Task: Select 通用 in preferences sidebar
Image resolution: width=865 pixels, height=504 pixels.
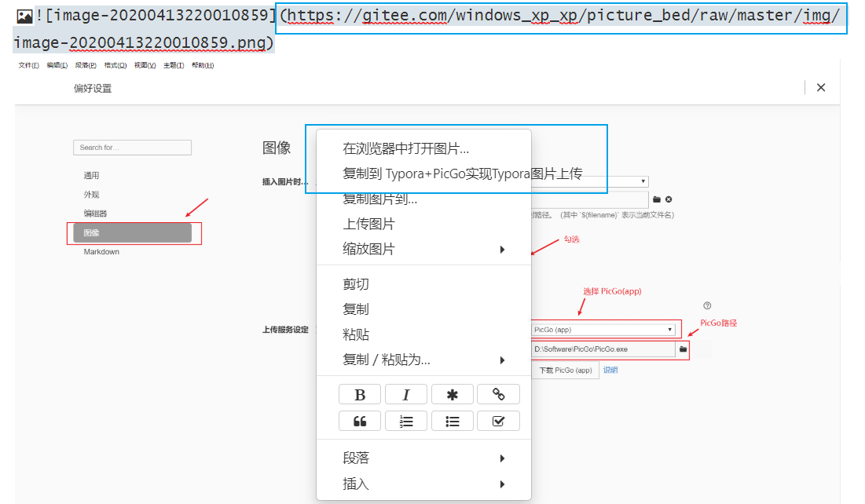Action: tap(92, 175)
